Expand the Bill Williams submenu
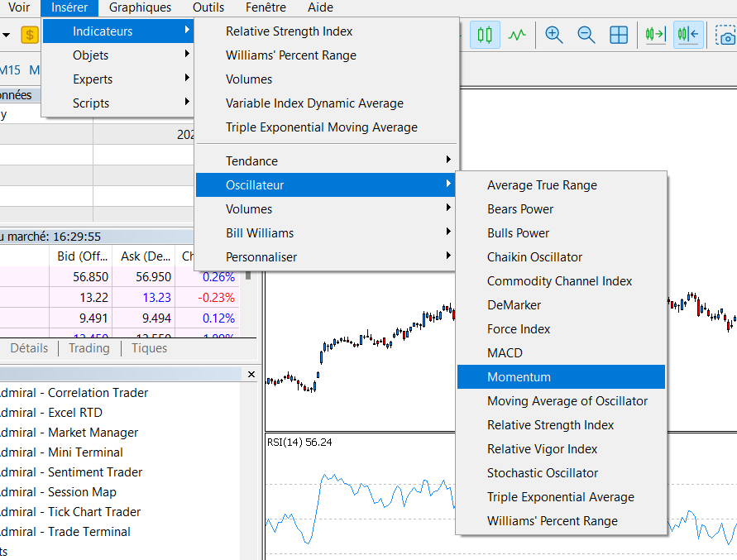The image size is (737, 560). pos(326,232)
